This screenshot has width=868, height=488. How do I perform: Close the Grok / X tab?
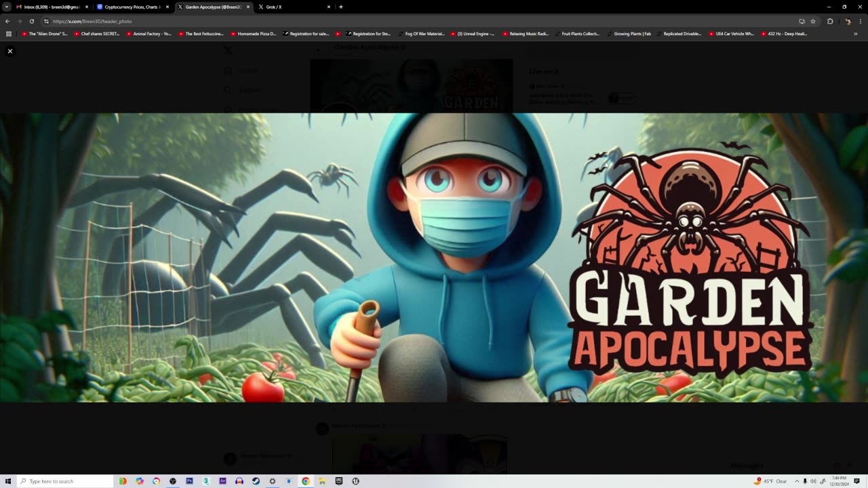coord(329,7)
